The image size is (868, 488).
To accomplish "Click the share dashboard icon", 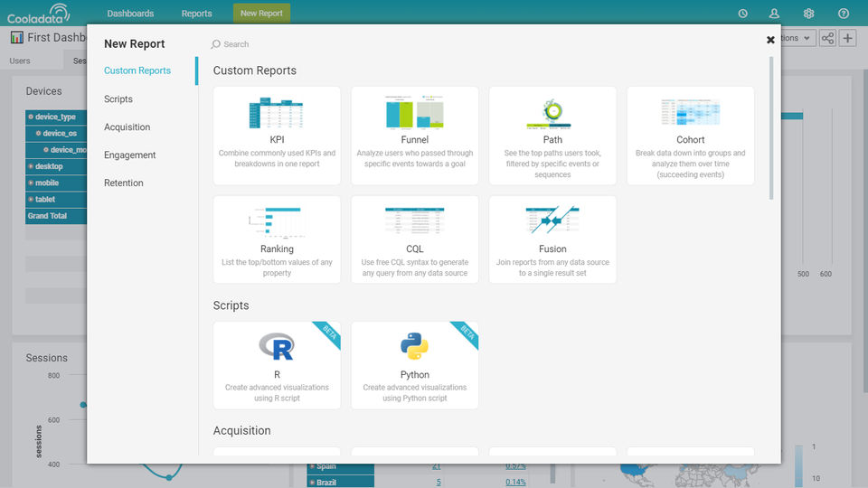I will 827,38.
